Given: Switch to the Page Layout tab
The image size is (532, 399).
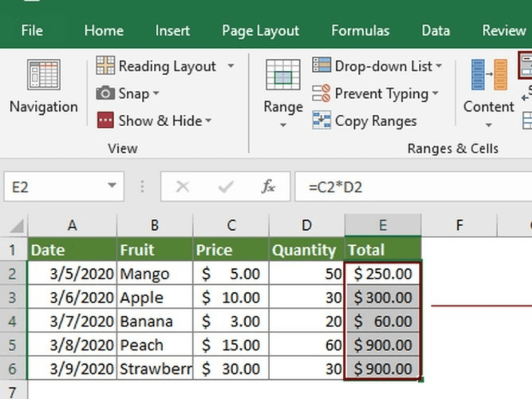Looking at the screenshot, I should (260, 31).
